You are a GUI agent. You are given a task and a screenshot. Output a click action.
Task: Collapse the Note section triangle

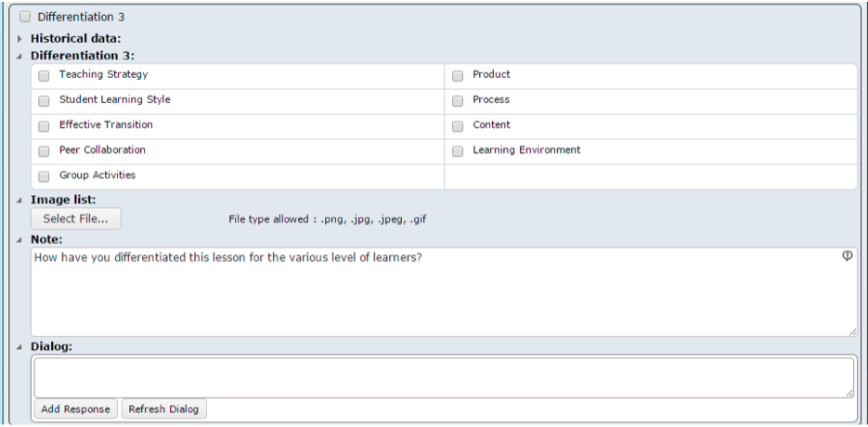click(x=19, y=240)
